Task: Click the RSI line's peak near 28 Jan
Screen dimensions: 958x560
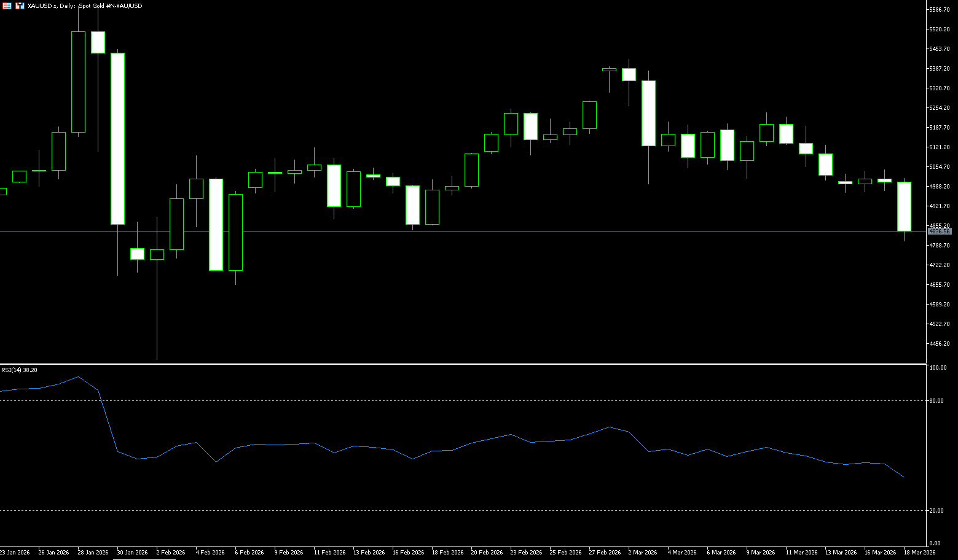Action: pos(78,377)
